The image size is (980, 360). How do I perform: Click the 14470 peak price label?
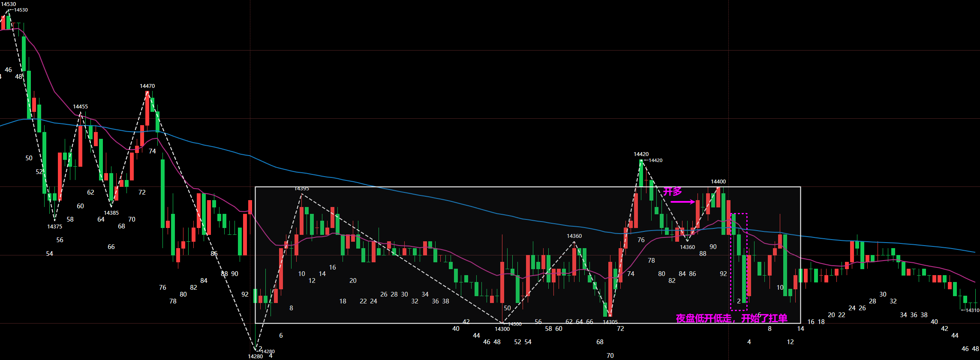(x=147, y=86)
